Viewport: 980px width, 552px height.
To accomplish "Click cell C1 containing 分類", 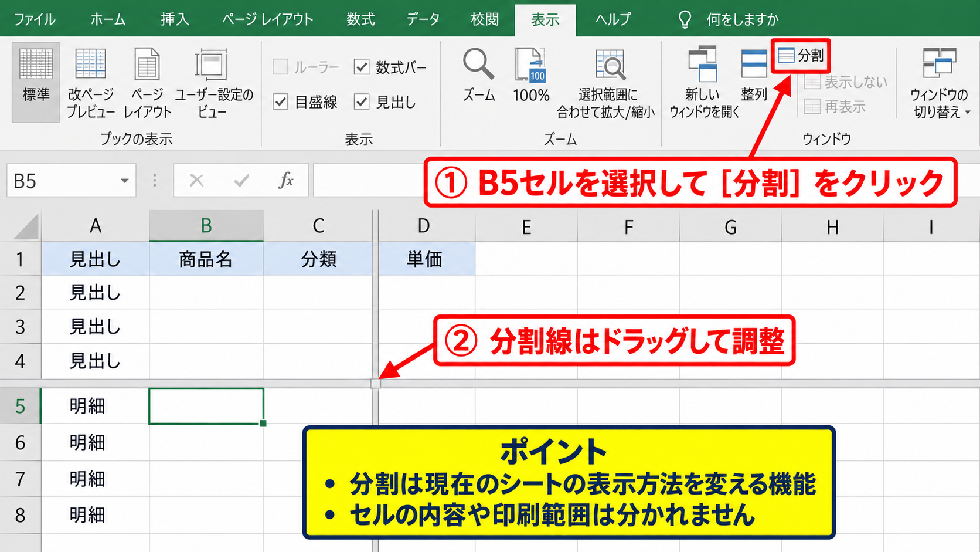I will tap(318, 259).
